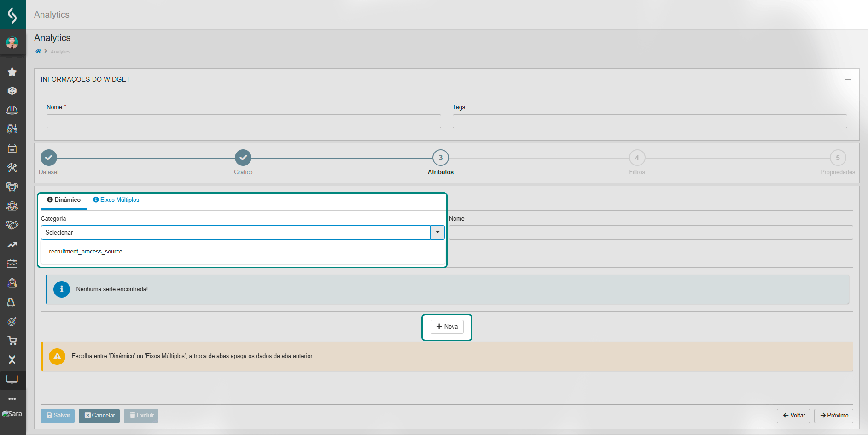Focus the Tags input field
The image size is (868, 435).
click(650, 121)
